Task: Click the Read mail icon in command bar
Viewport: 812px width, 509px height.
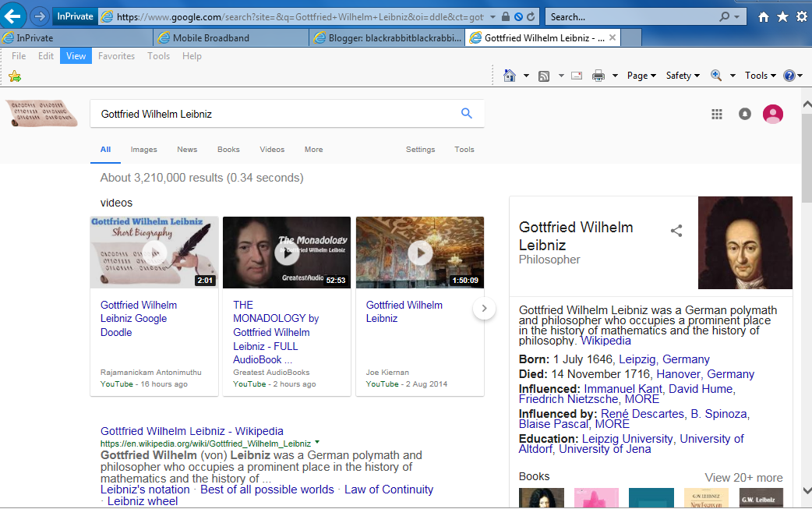Action: 577,76
